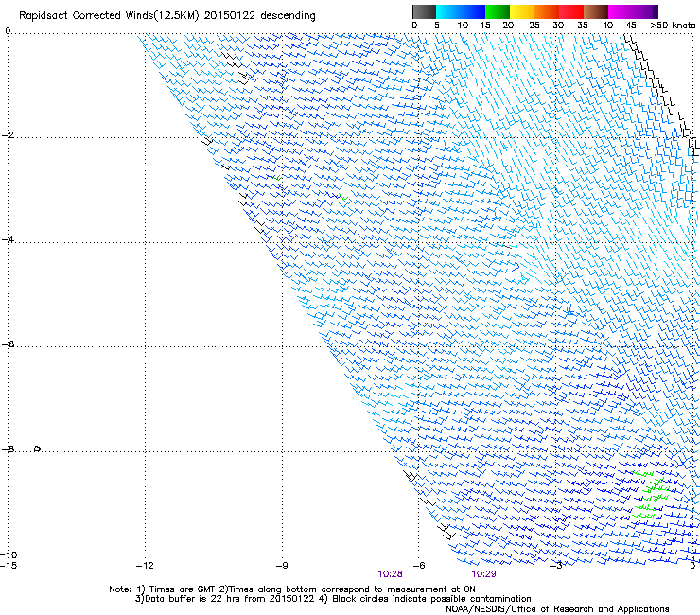The height and width of the screenshot is (615, 700).
Task: Click the -10 latitude axis label
Action: point(9,554)
